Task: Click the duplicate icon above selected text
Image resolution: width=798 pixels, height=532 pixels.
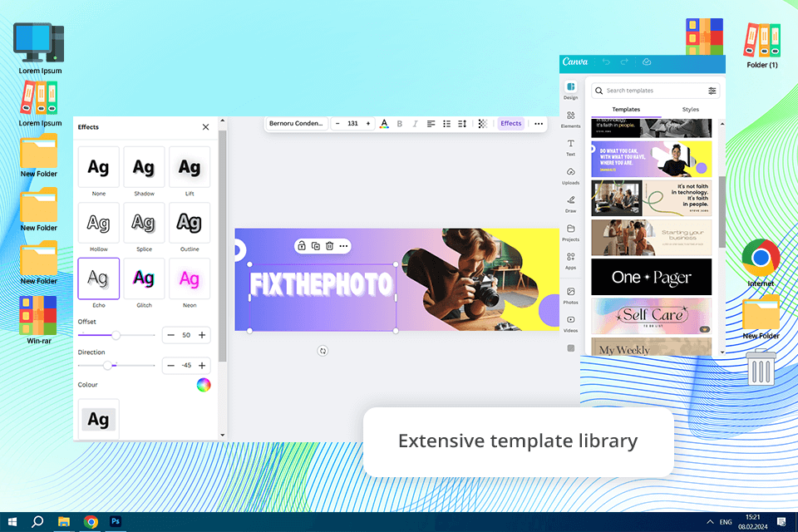Action: [316, 246]
